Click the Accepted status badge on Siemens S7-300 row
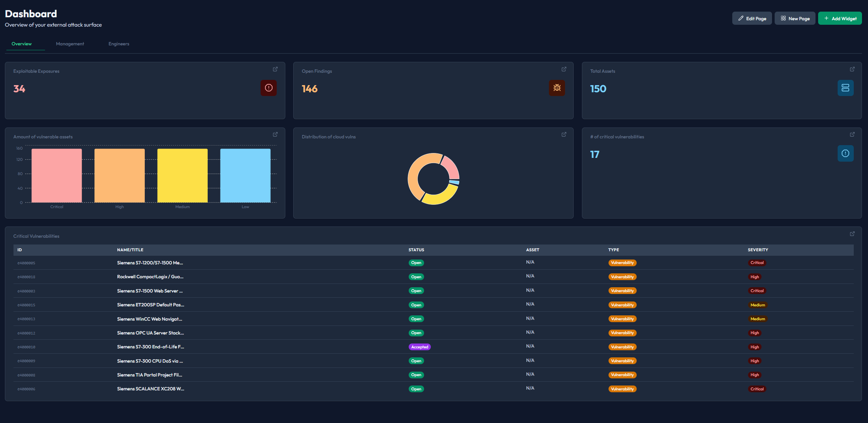 420,347
